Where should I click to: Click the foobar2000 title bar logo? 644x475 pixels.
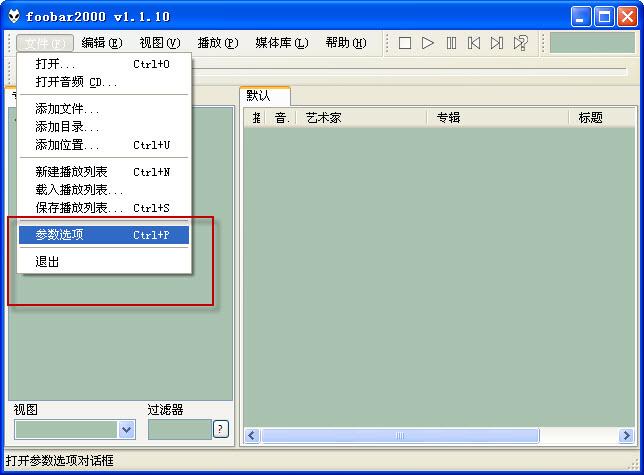pyautogui.click(x=14, y=16)
